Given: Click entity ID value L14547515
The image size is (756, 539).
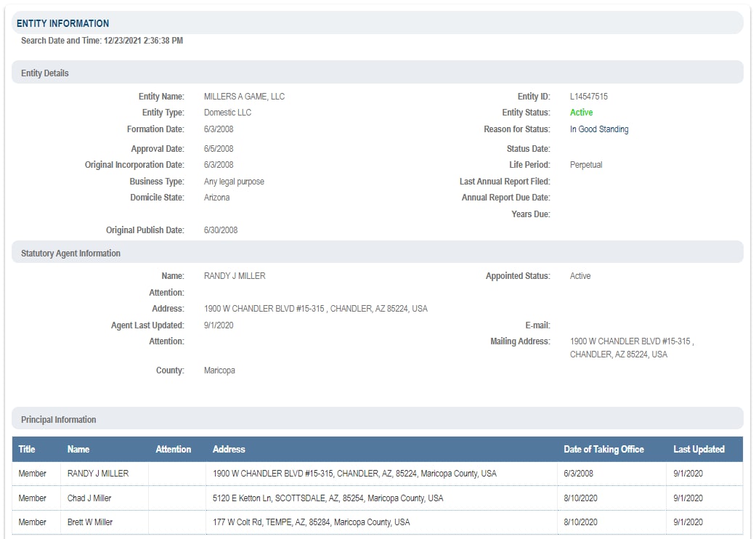Looking at the screenshot, I should tap(589, 97).
